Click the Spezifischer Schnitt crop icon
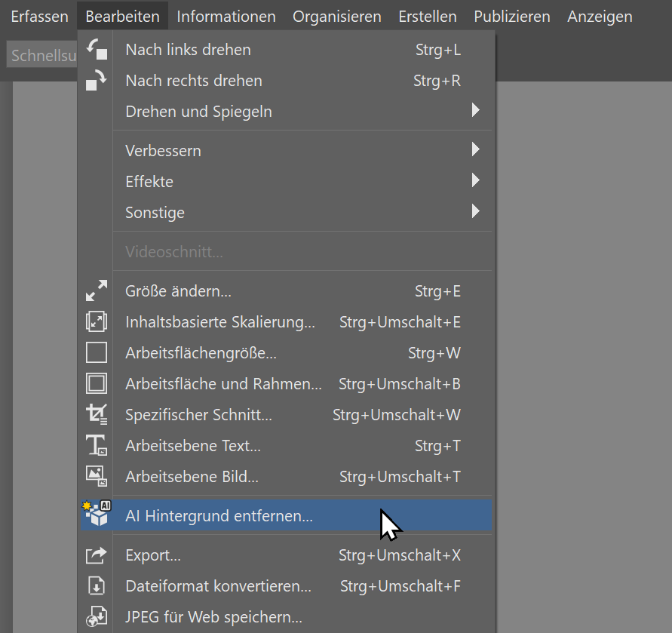 tap(97, 414)
